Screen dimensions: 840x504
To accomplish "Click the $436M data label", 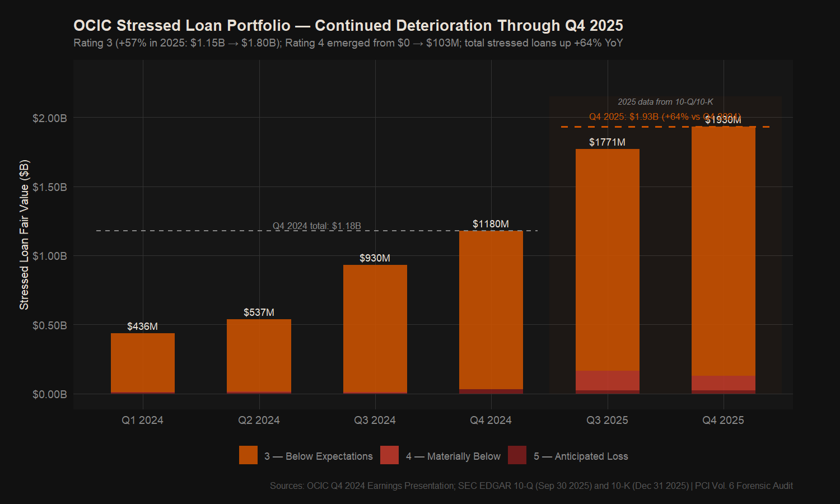I will (142, 326).
